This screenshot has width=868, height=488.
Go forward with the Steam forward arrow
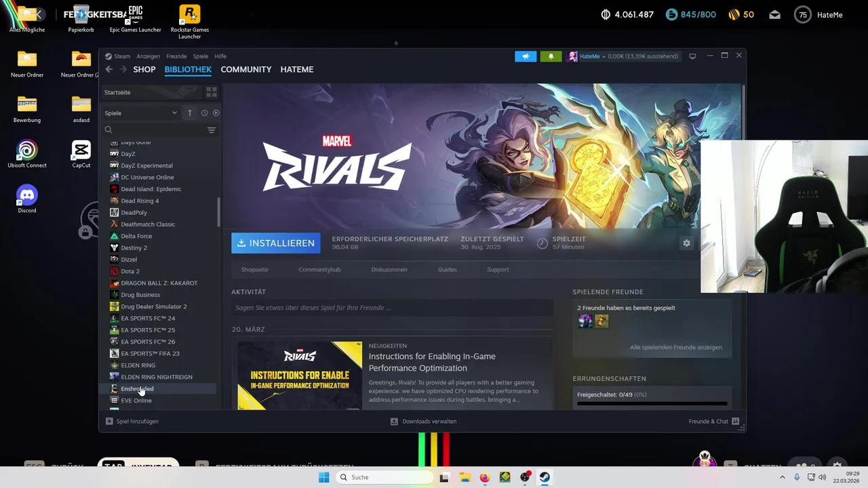pyautogui.click(x=123, y=69)
